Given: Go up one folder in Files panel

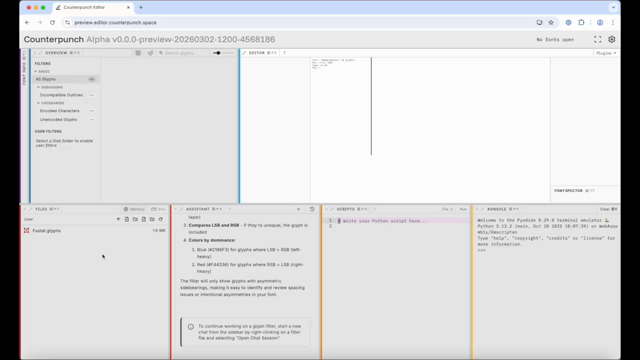Looking at the screenshot, I should click(x=118, y=219).
